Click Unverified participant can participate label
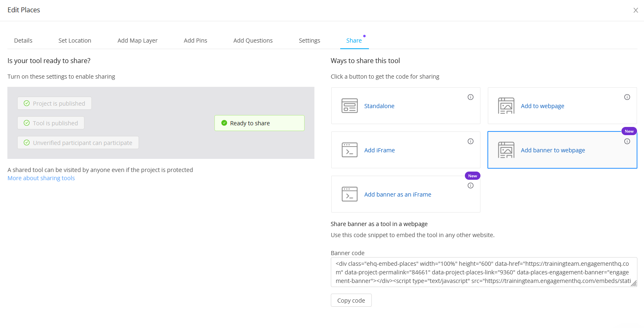Image resolution: width=644 pixels, height=328 pixels. [83, 143]
